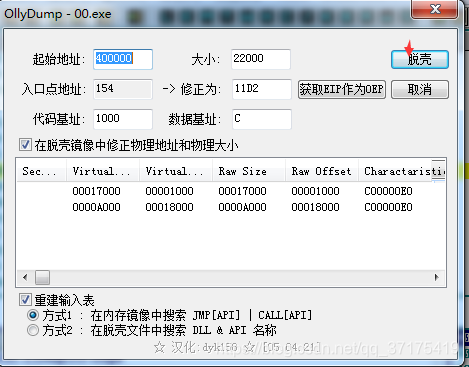The width and height of the screenshot is (469, 367).
Task: Click Raw Offset cell 00018000
Action: tap(315, 207)
